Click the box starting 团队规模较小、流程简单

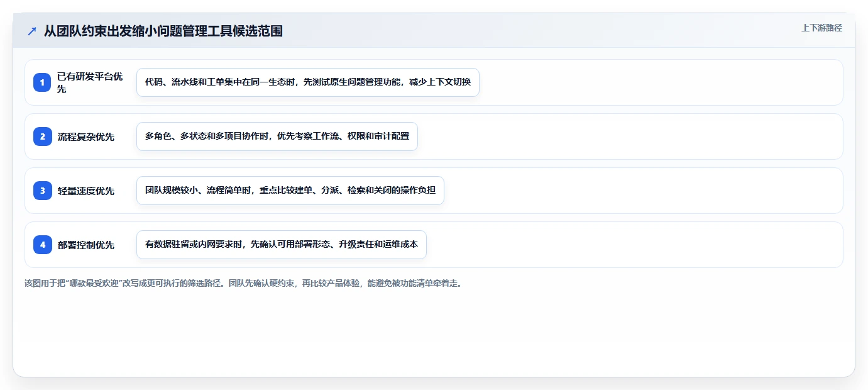(x=290, y=191)
